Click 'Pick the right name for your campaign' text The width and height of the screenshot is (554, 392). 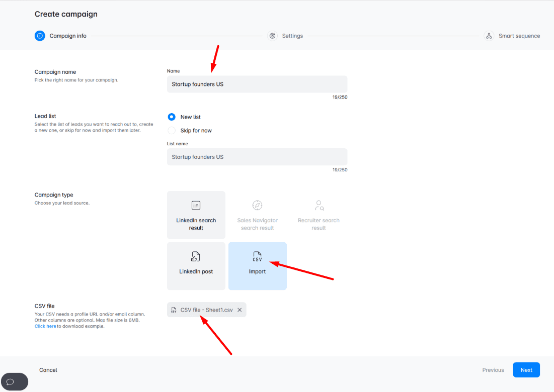click(x=76, y=80)
